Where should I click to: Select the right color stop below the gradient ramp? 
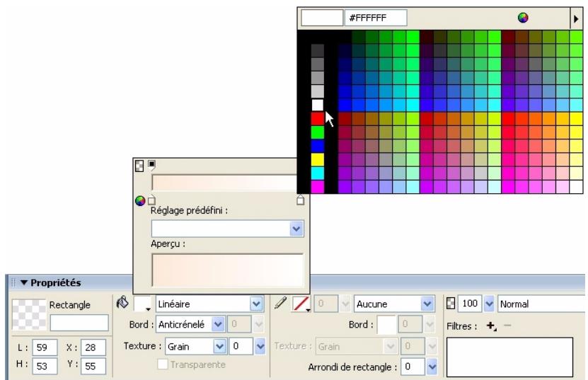pyautogui.click(x=301, y=200)
